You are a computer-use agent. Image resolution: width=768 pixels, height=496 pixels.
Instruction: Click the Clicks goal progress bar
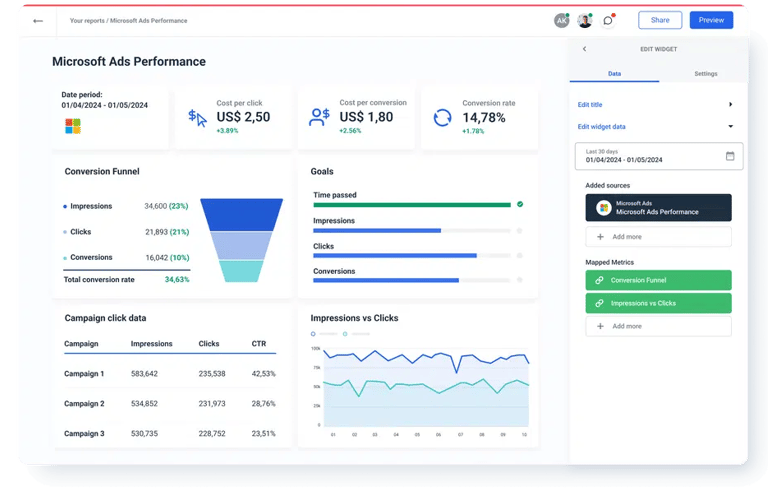pos(412,256)
